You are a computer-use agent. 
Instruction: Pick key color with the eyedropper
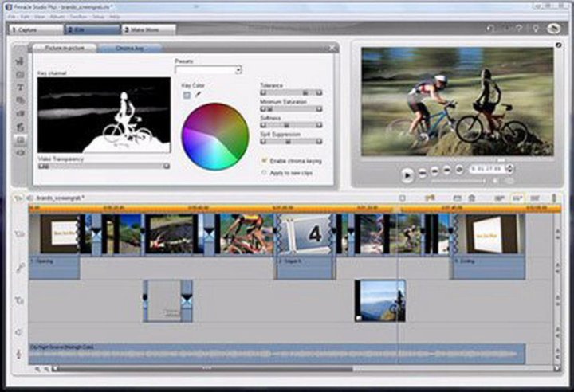click(x=199, y=95)
